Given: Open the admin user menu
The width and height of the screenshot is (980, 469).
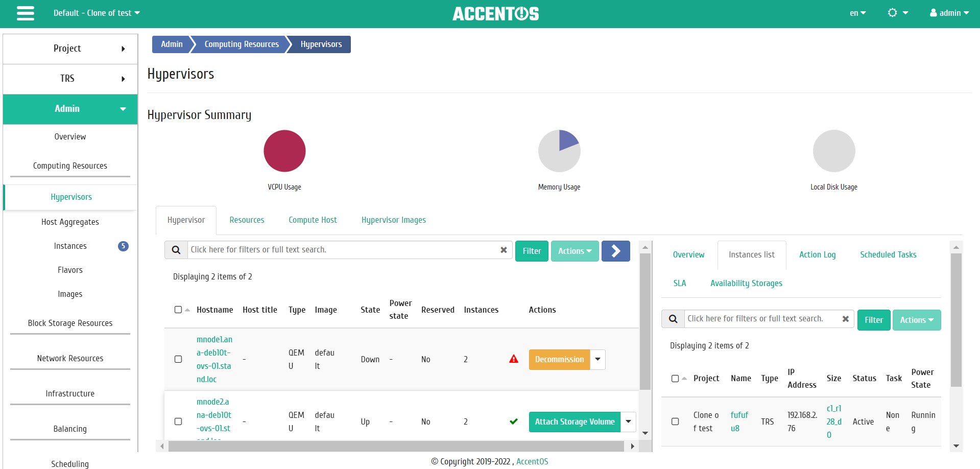Looking at the screenshot, I should [x=949, y=13].
